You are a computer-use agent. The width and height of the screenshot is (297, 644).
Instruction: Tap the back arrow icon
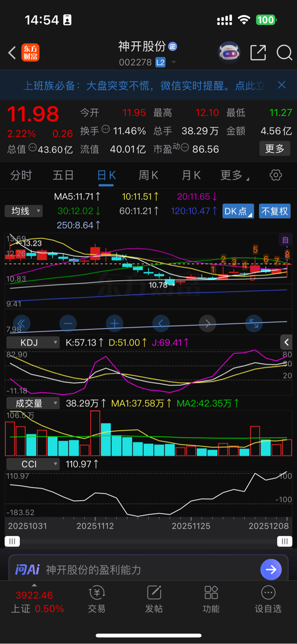(x=12, y=53)
